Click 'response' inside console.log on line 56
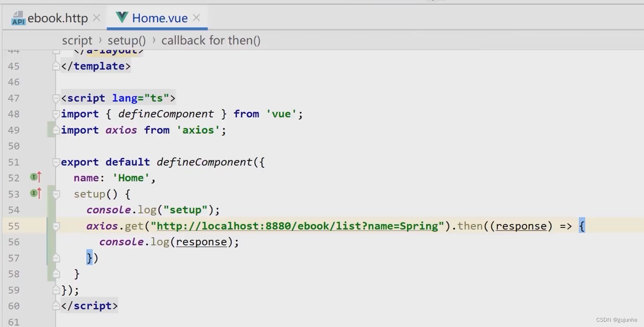This screenshot has width=644, height=327. [201, 242]
